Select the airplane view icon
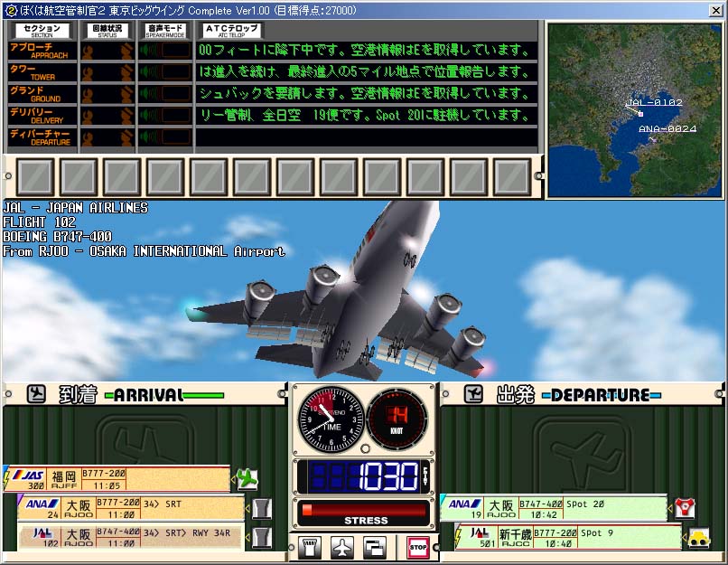 [342, 547]
